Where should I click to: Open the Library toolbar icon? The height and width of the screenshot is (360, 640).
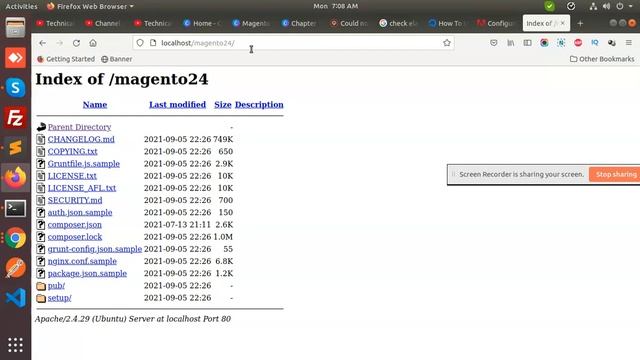[x=511, y=42]
